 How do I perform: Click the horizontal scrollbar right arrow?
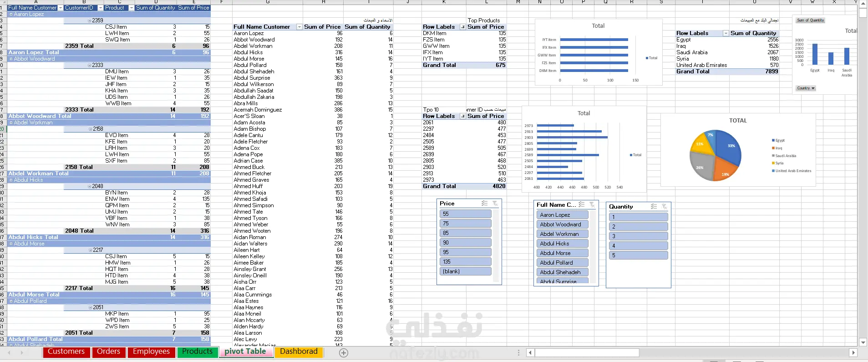tap(853, 352)
